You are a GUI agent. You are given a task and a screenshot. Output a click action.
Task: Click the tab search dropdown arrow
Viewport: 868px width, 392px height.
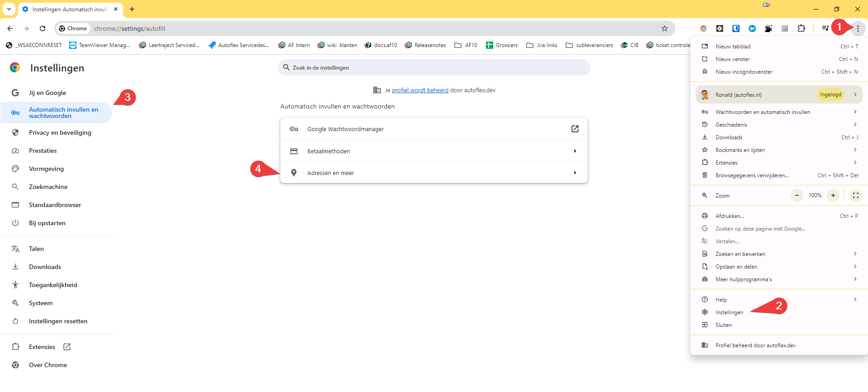9,9
